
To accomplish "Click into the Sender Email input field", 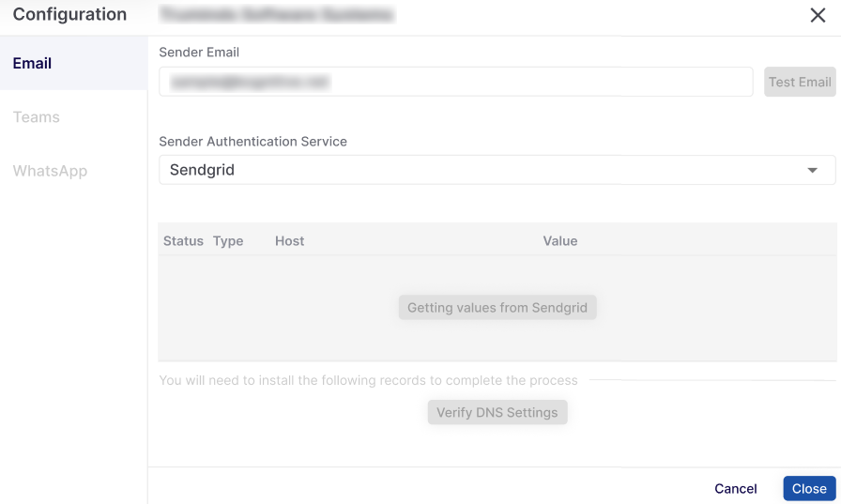I will pos(455,82).
